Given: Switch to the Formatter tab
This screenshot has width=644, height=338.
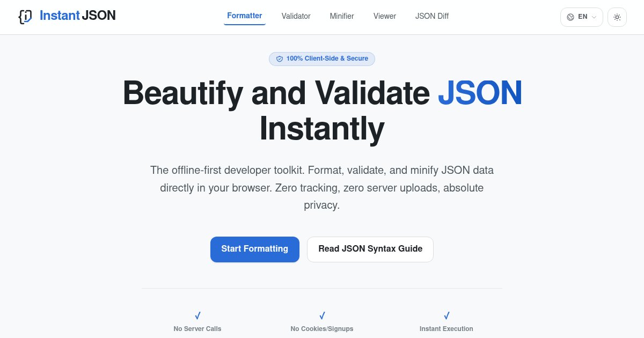Looking at the screenshot, I should [x=245, y=16].
